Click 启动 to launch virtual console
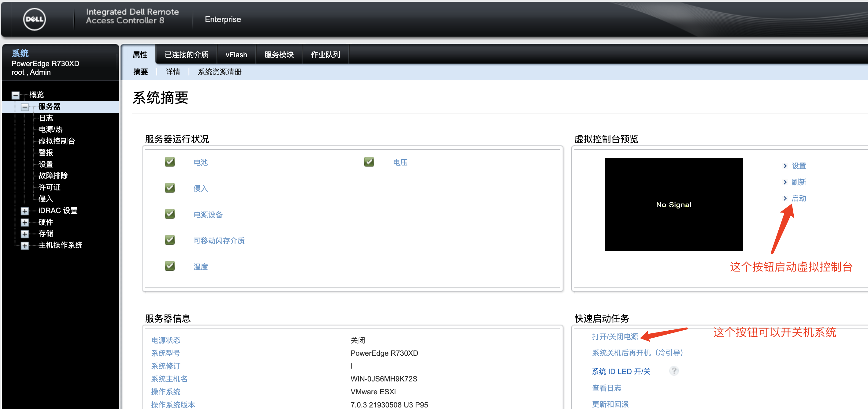This screenshot has height=409, width=868. (x=799, y=198)
